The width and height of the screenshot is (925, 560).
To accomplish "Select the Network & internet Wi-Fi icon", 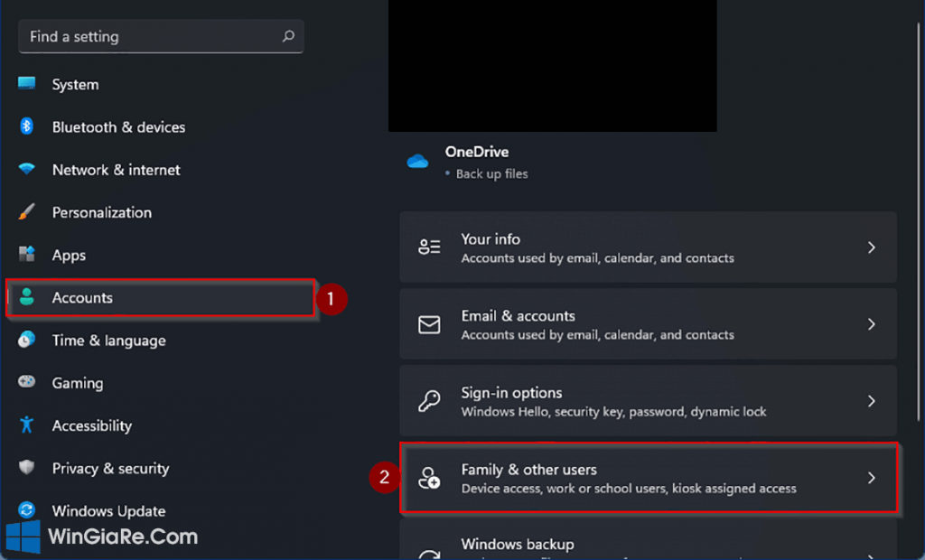I will [27, 170].
